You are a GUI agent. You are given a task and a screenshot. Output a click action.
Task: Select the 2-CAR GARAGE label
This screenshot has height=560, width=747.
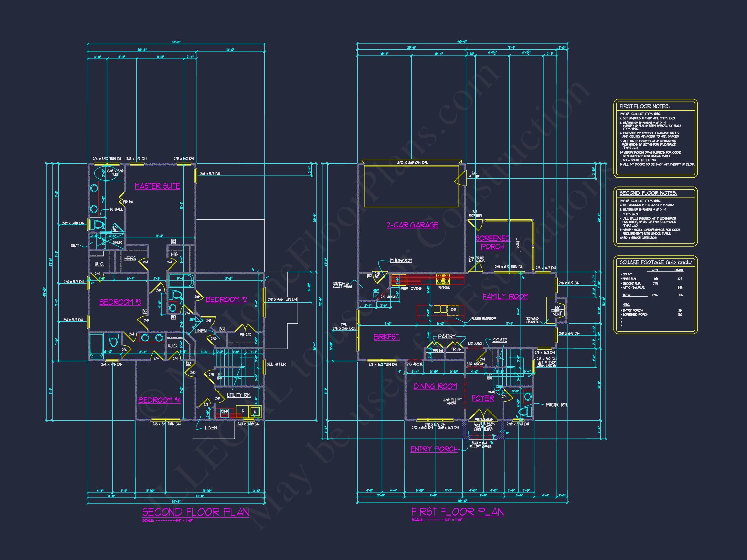[x=412, y=225]
